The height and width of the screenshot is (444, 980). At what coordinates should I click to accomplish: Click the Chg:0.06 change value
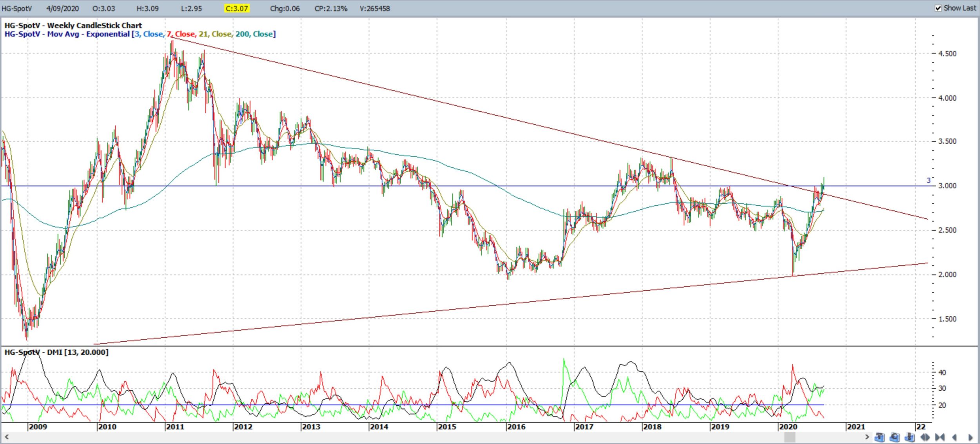pyautogui.click(x=285, y=8)
